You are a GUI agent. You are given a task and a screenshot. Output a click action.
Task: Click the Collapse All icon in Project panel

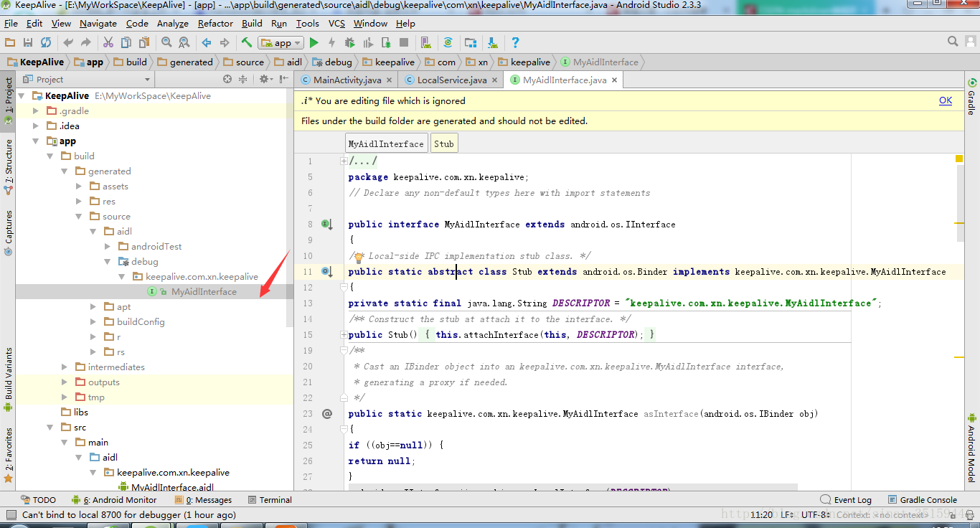coord(242,79)
